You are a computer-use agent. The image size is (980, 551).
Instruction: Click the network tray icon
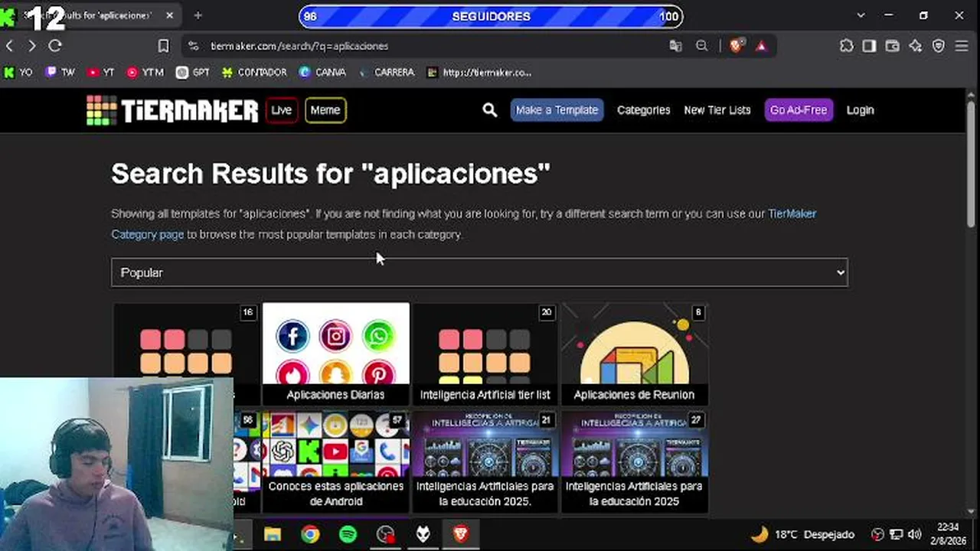(897, 534)
